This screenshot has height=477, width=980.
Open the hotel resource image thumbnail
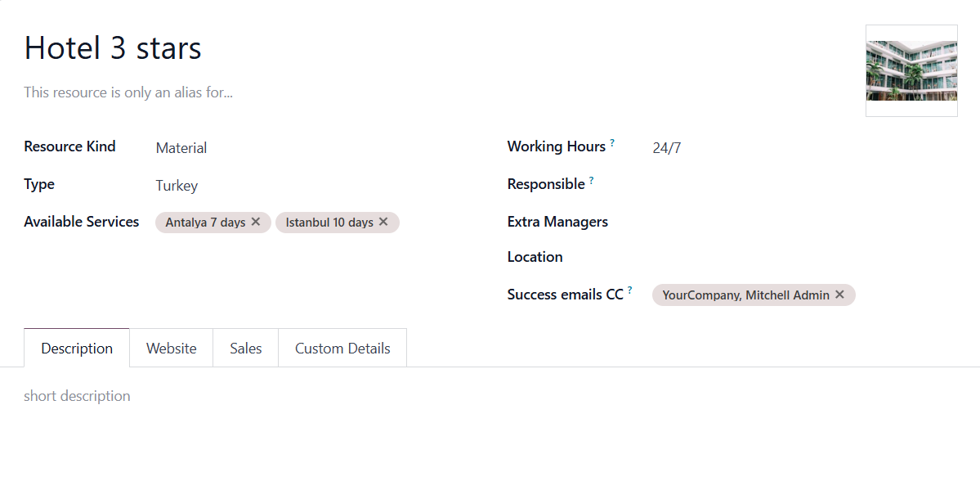tap(911, 70)
